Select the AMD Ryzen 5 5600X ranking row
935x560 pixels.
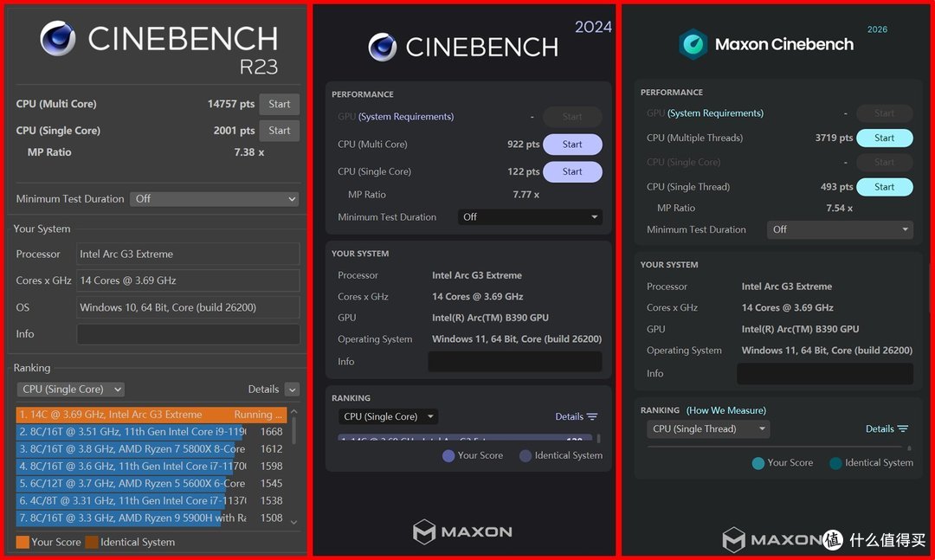pos(152,484)
